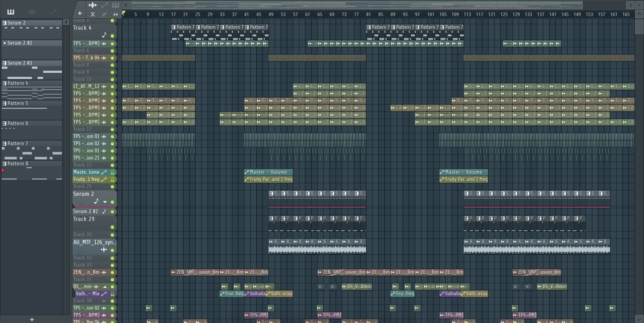Click the horizontal song overview scrollbar at top

[357, 5]
